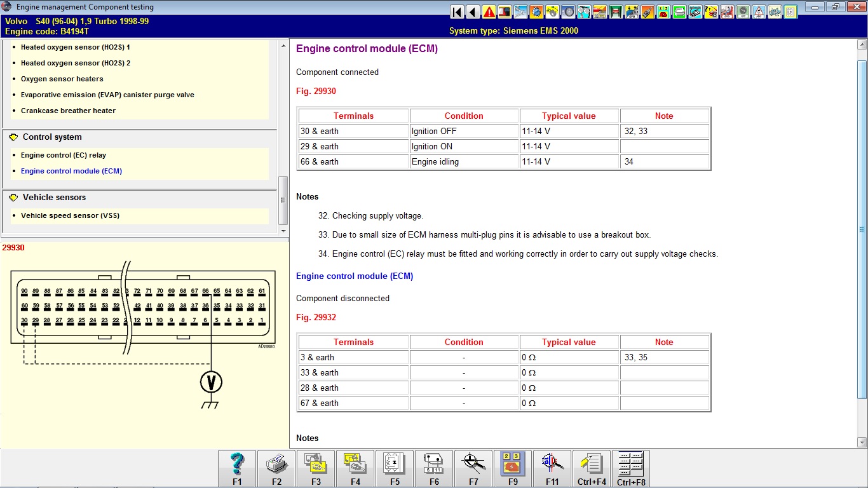Click the F11 magnifier diagram button

(x=552, y=468)
